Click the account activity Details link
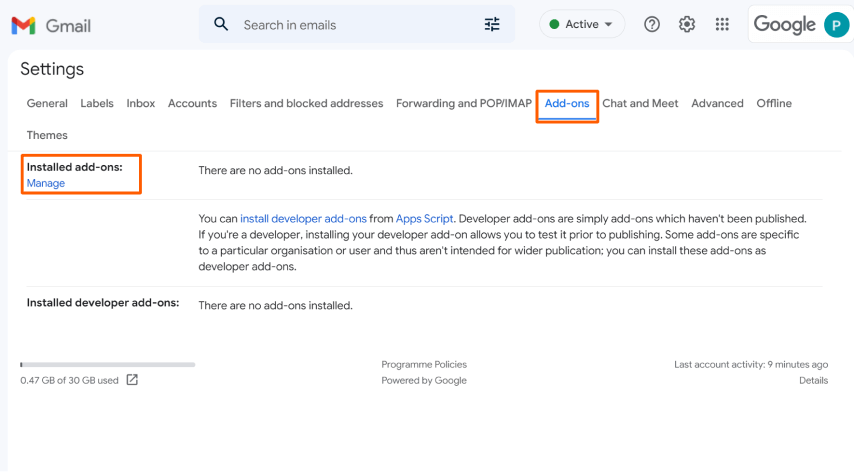The width and height of the screenshot is (854, 472). [813, 381]
